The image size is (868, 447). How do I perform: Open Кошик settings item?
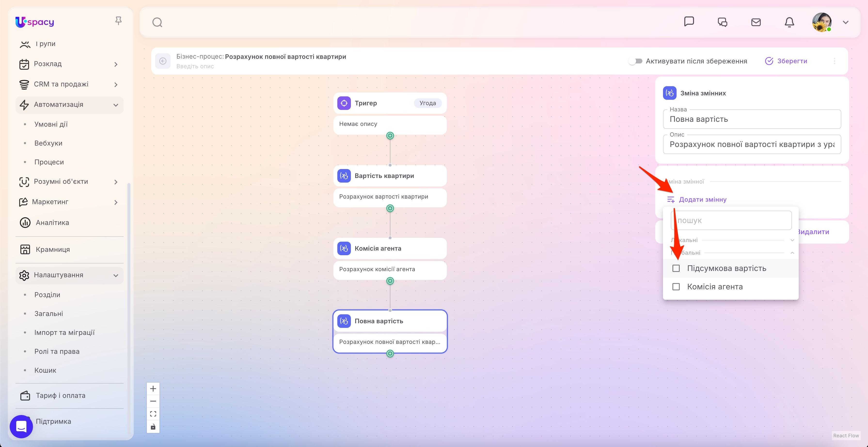coord(45,370)
